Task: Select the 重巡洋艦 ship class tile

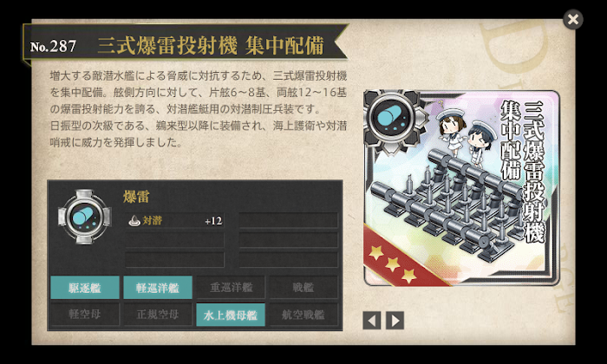Action: pyautogui.click(x=231, y=288)
